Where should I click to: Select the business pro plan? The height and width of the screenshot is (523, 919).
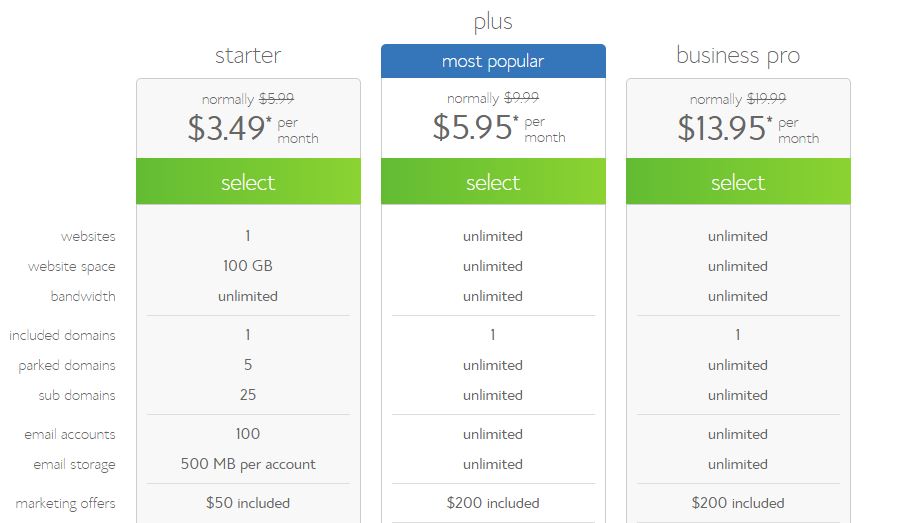pyautogui.click(x=738, y=181)
